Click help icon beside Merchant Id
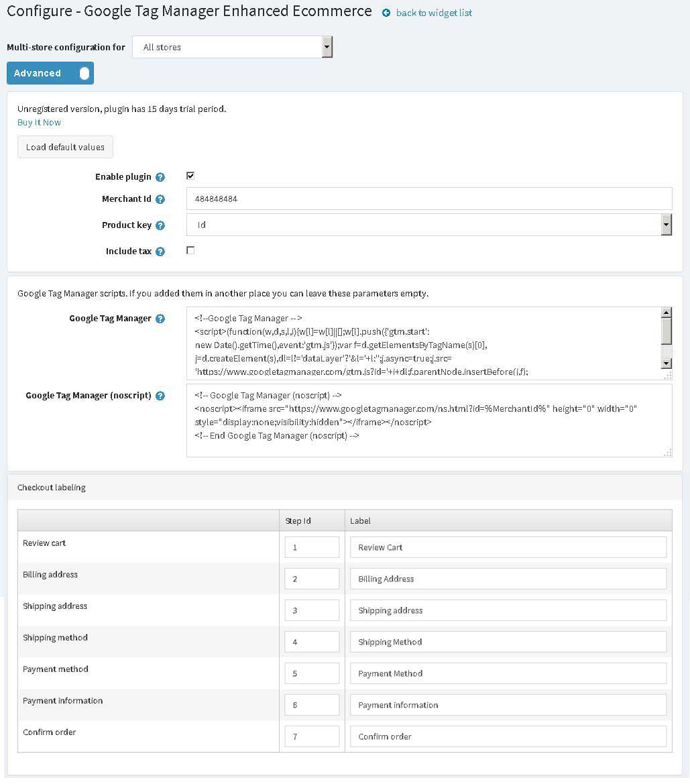 click(x=160, y=199)
